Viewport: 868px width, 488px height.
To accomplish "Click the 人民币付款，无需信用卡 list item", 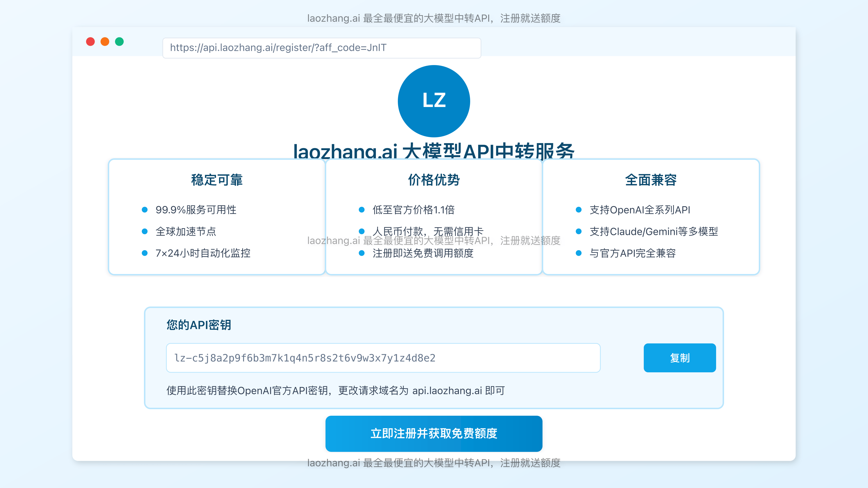I will tap(428, 231).
